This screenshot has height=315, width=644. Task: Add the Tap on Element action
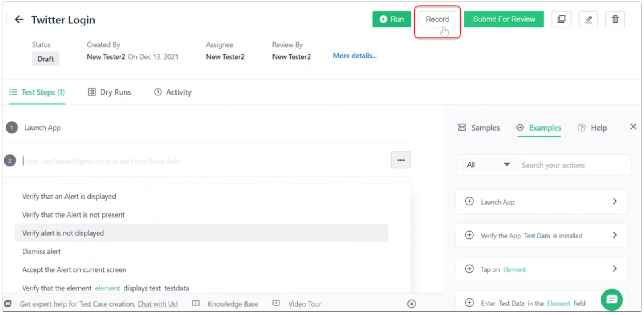[469, 269]
